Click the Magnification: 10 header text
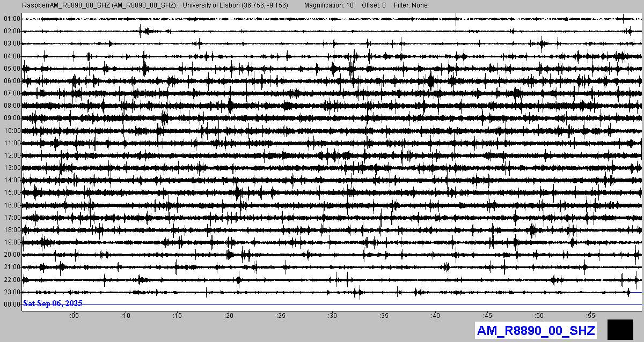644x342 pixels. [x=328, y=5]
